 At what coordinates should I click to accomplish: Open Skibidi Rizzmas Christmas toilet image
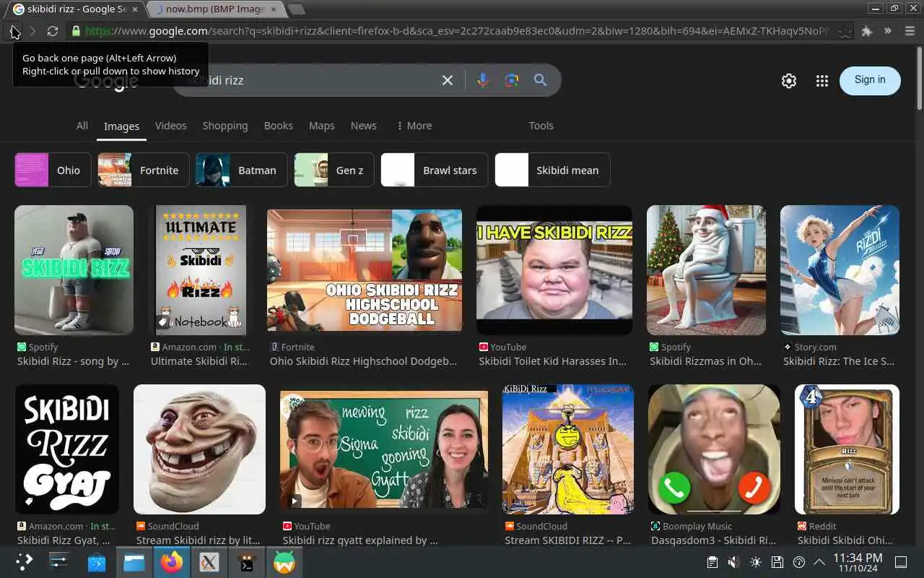[x=706, y=270]
